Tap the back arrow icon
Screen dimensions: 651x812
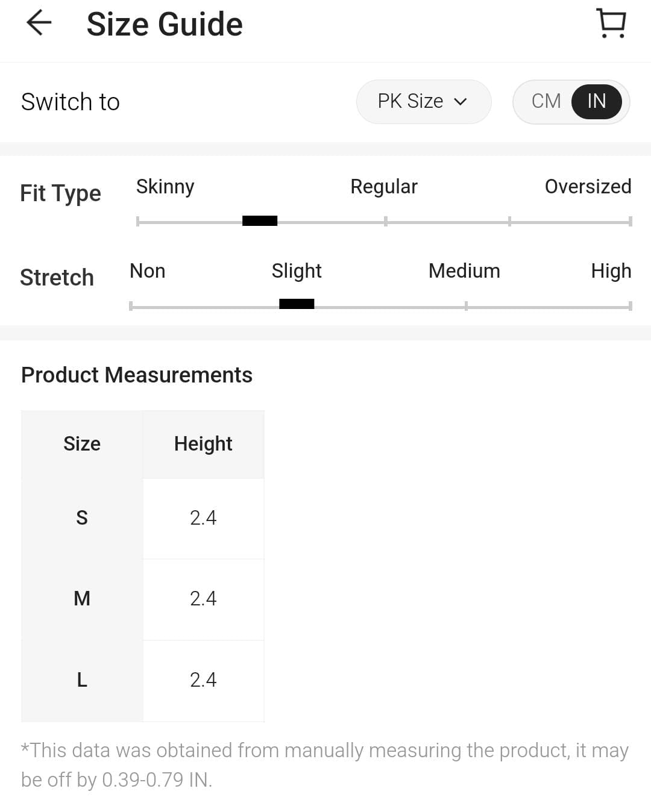39,23
